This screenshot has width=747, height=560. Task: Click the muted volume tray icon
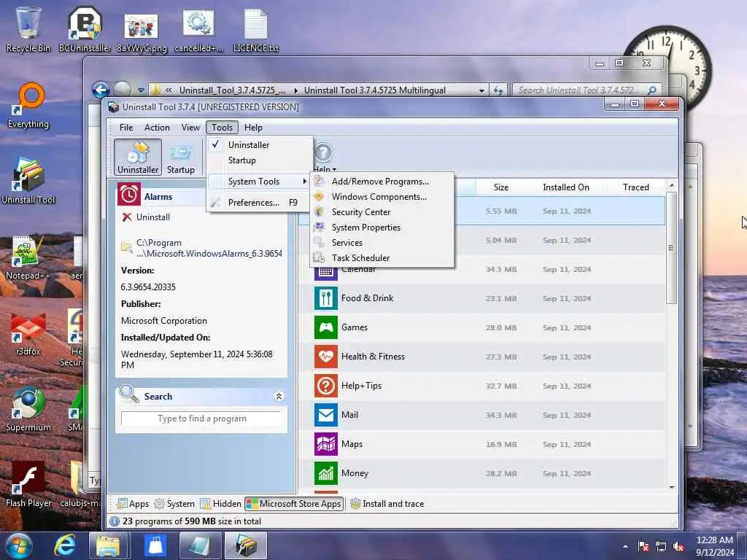coord(678,546)
